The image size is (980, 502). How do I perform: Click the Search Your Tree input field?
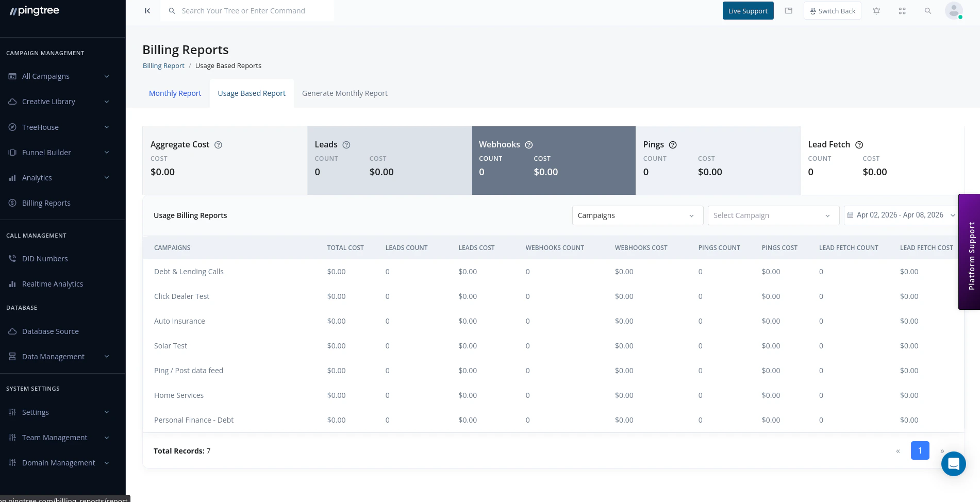coord(247,10)
